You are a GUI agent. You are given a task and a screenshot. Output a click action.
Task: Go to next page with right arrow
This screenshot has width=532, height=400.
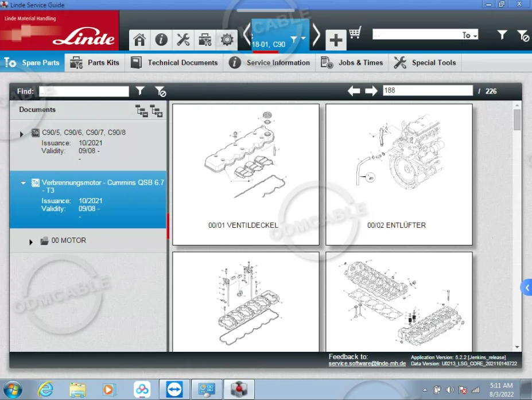click(x=371, y=91)
